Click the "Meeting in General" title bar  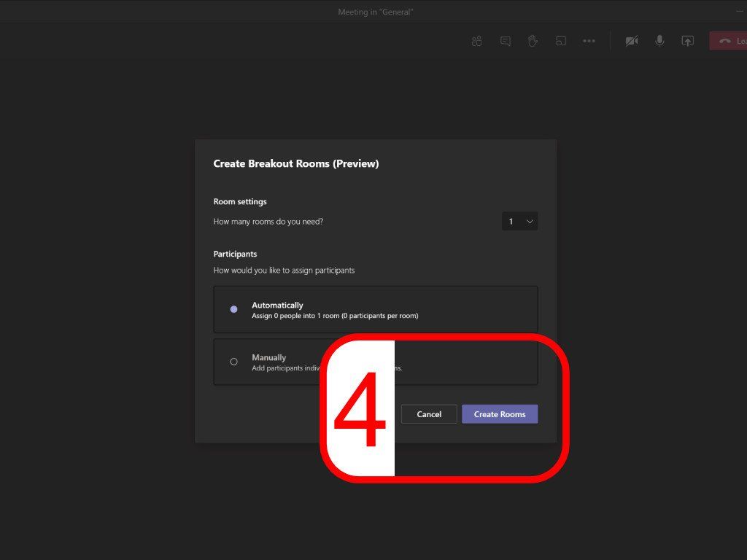(x=376, y=12)
